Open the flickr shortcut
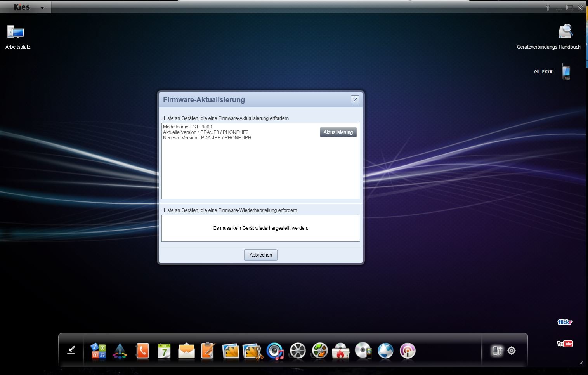 [565, 322]
